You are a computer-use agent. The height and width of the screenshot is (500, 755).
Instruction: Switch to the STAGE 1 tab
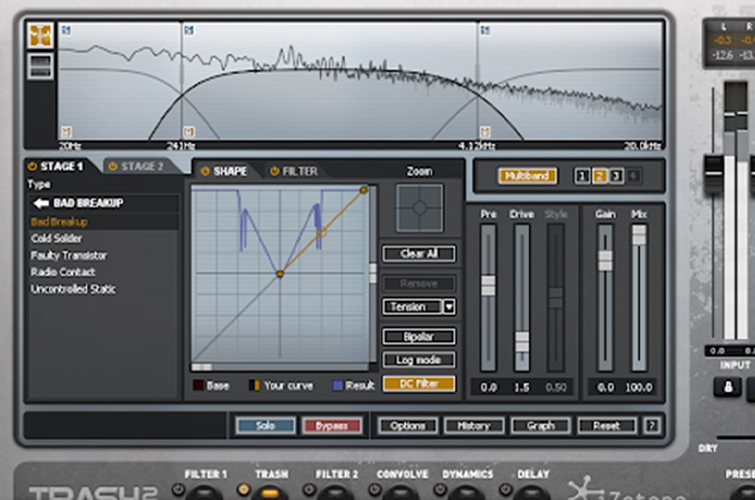point(62,167)
